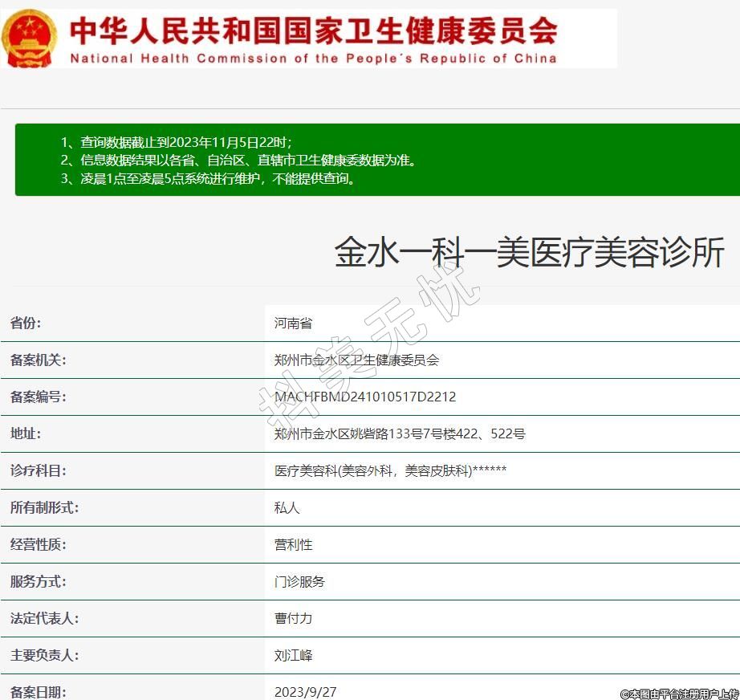Click the main person in charge 刘江峰
740x700 pixels.
click(293, 656)
